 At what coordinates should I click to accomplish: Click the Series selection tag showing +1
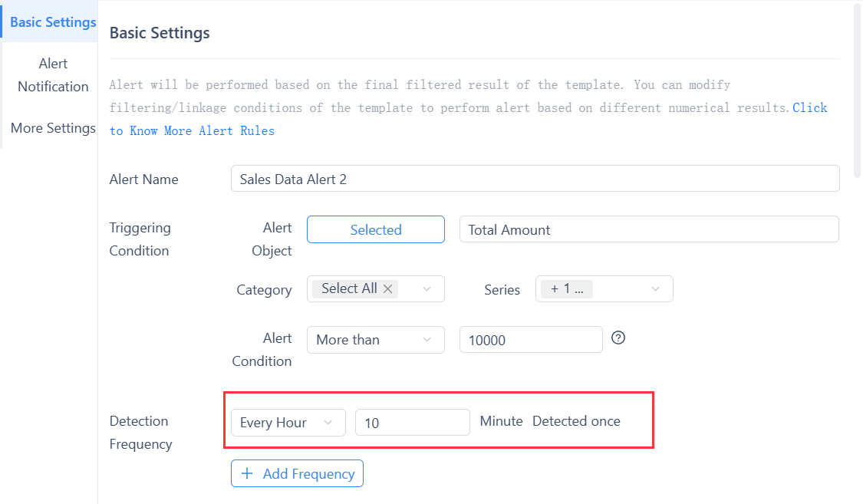[565, 288]
